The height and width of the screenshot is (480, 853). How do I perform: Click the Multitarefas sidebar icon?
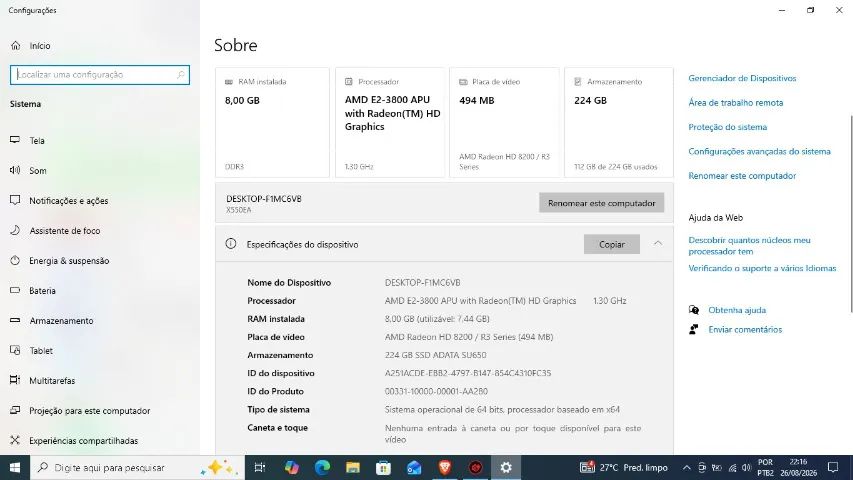(x=15, y=380)
